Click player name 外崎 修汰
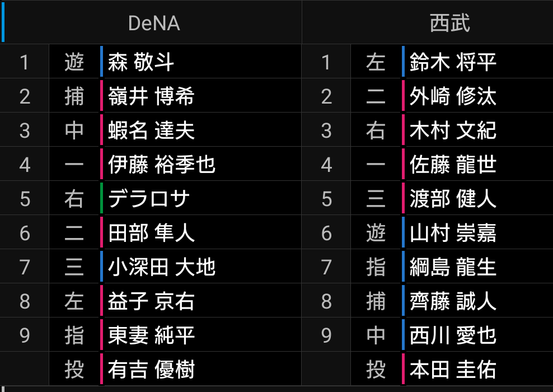The height and width of the screenshot is (392, 553). pos(453,96)
